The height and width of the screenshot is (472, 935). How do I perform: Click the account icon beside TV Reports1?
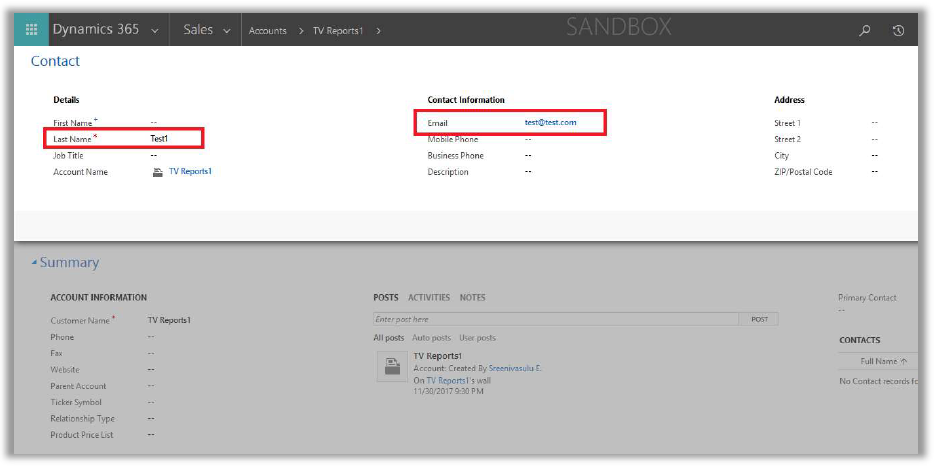coord(157,172)
